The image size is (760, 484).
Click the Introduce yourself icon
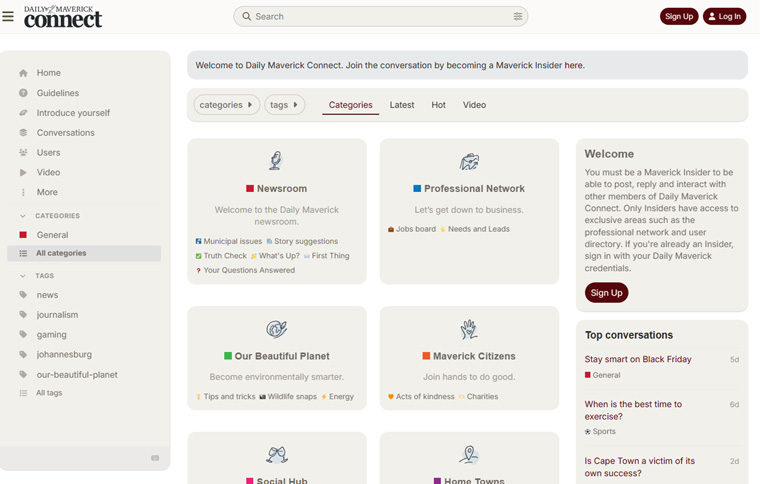(x=23, y=113)
